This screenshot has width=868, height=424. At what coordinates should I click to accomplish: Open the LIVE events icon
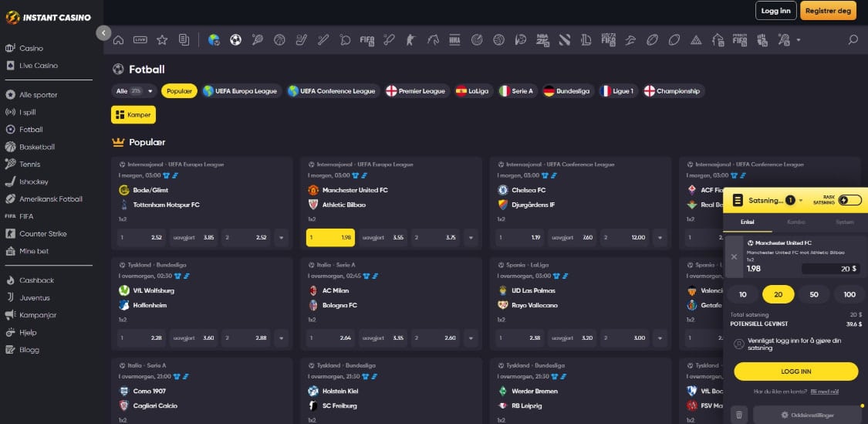coord(140,40)
